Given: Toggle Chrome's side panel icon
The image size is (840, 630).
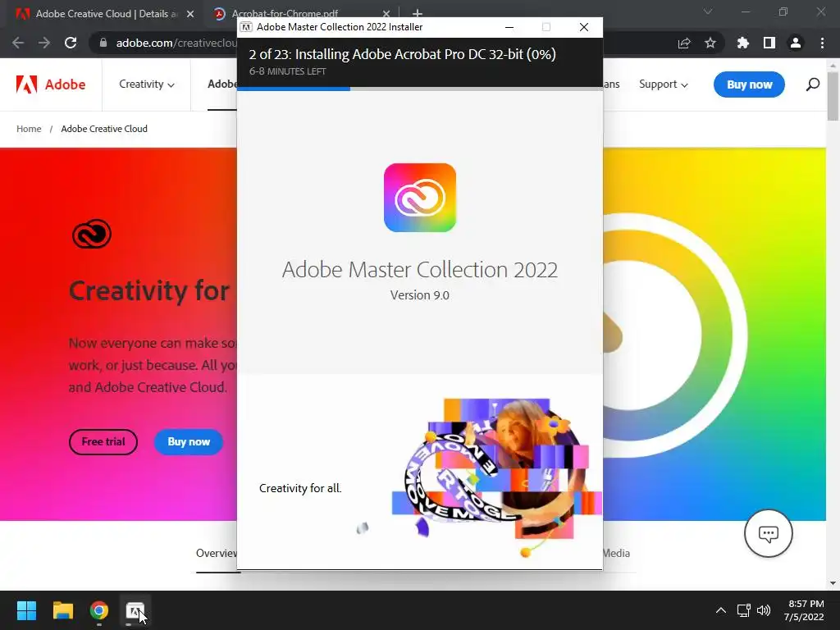Looking at the screenshot, I should (769, 43).
